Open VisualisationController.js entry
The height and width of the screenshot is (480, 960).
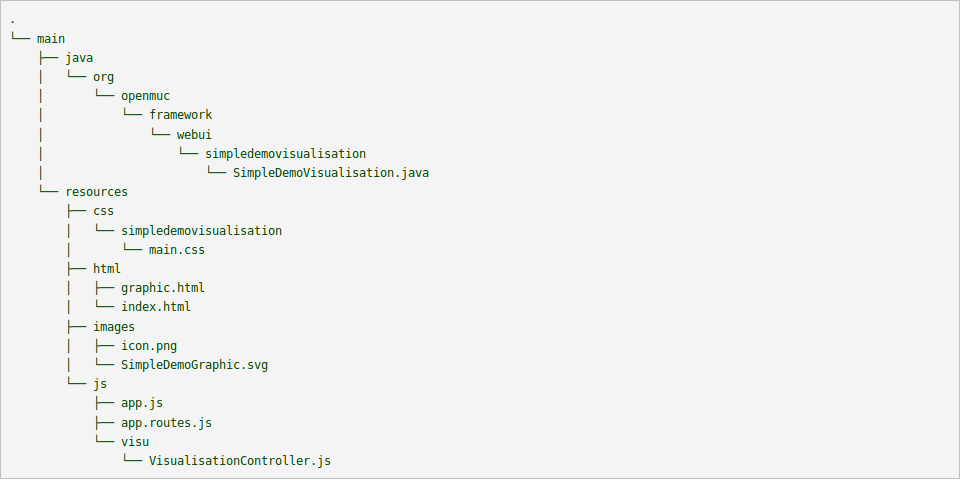tap(239, 461)
